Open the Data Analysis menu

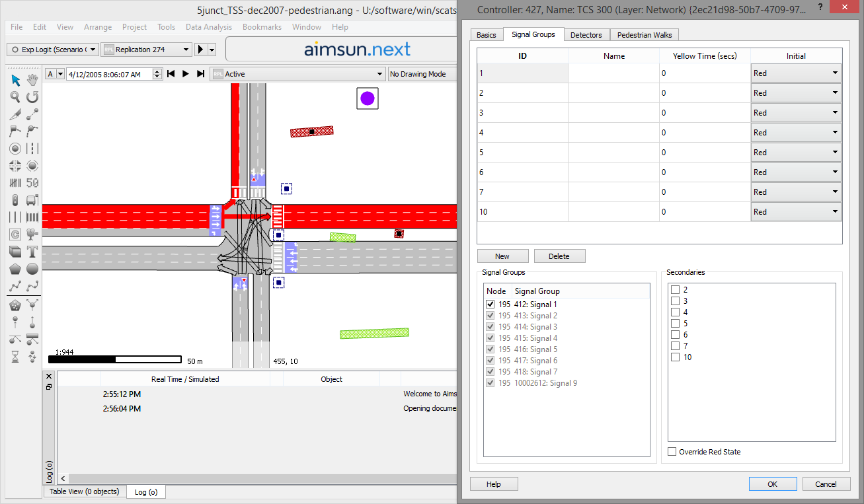(x=208, y=27)
